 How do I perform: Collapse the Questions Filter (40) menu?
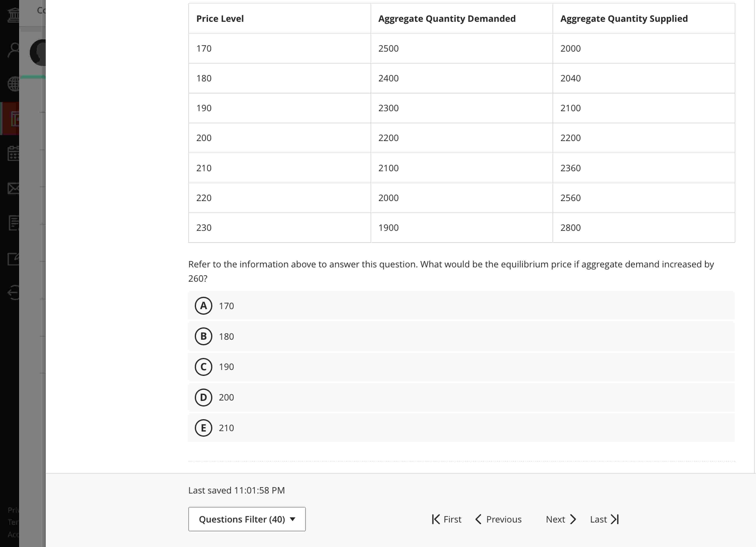(247, 519)
